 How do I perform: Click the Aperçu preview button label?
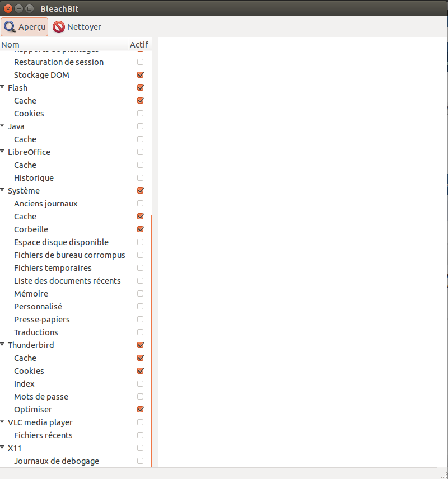pyautogui.click(x=32, y=27)
